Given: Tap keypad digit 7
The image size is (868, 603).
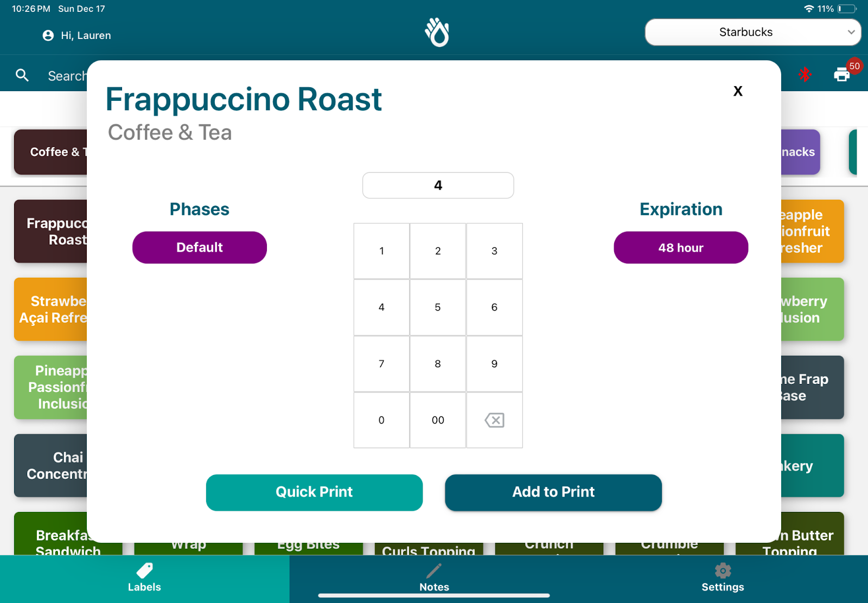Looking at the screenshot, I should [x=381, y=364].
